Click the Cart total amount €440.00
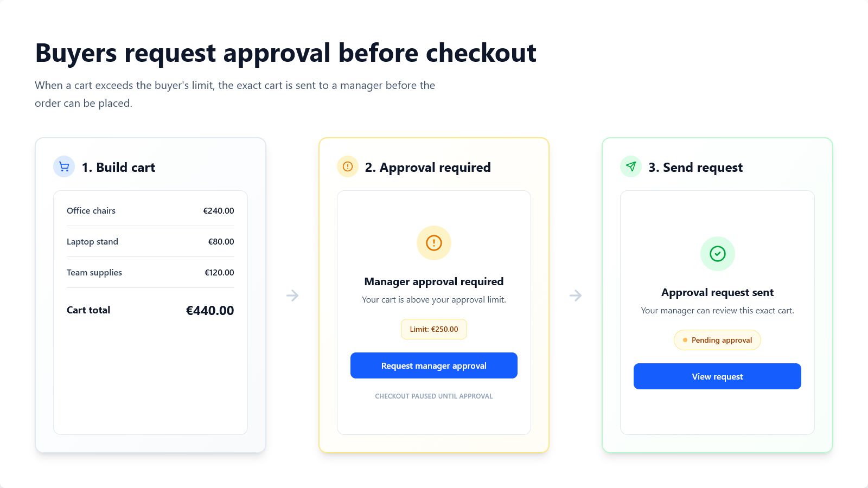This screenshot has width=868, height=488. pos(210,311)
